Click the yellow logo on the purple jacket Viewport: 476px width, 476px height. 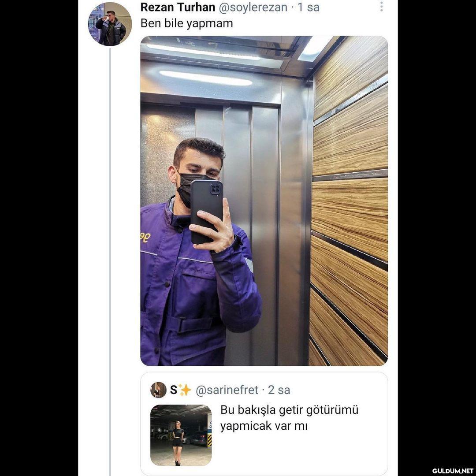pos(145,237)
